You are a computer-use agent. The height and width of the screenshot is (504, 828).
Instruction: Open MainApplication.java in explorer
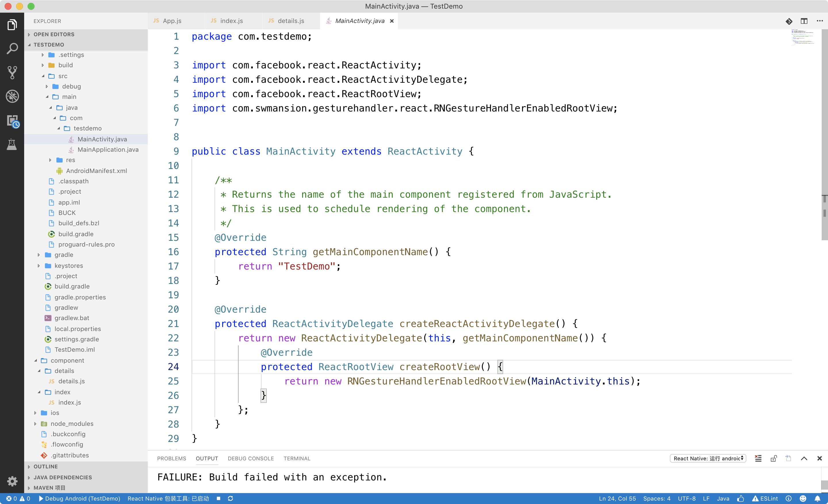click(86, 149)
